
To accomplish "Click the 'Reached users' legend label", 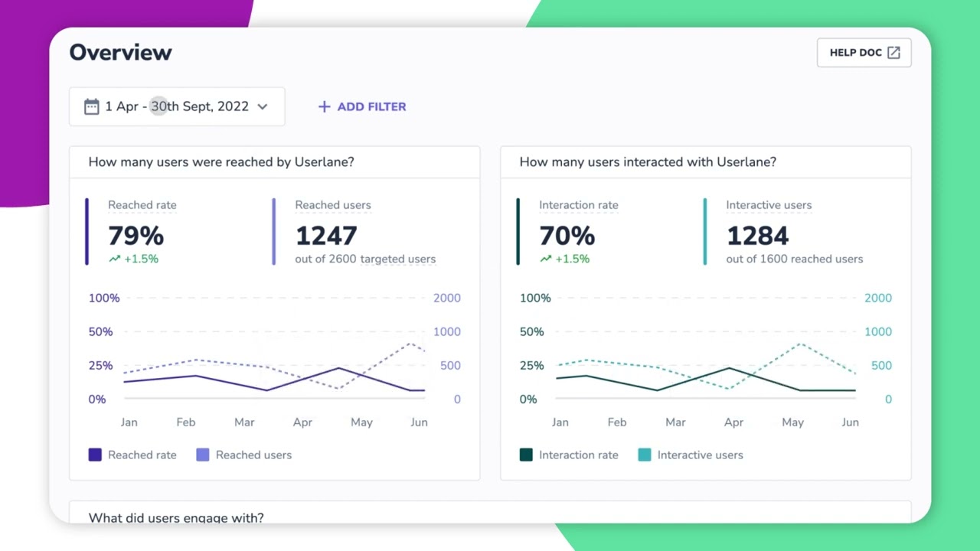I will coord(253,455).
